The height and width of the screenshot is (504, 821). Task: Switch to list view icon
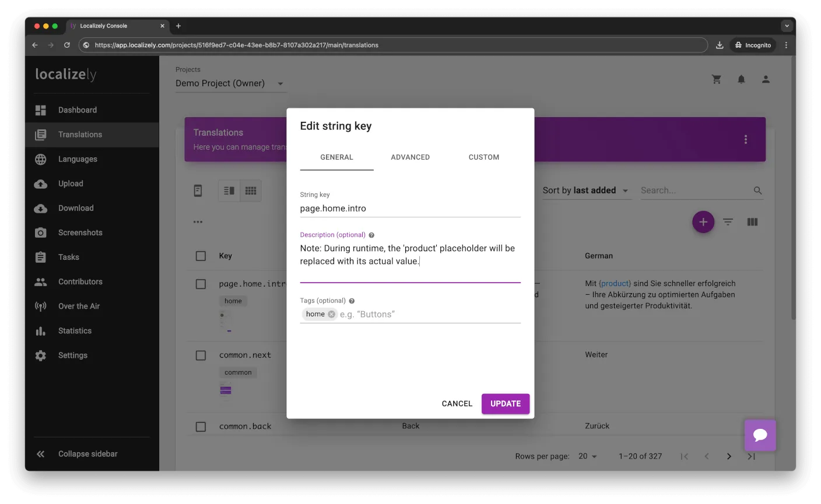229,191
